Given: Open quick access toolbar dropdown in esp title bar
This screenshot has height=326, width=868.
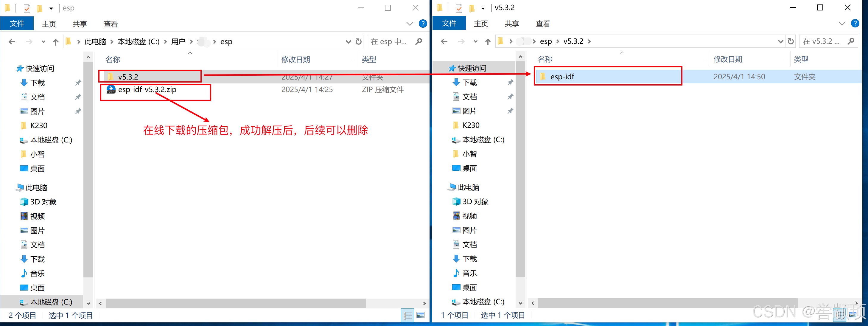Looking at the screenshot, I should click(x=51, y=8).
